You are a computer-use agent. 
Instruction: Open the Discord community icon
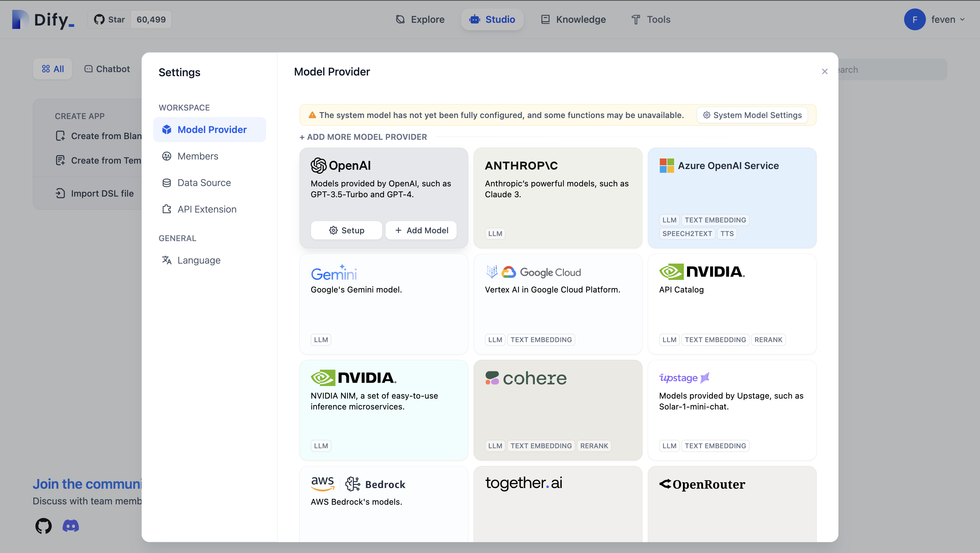coord(71,526)
